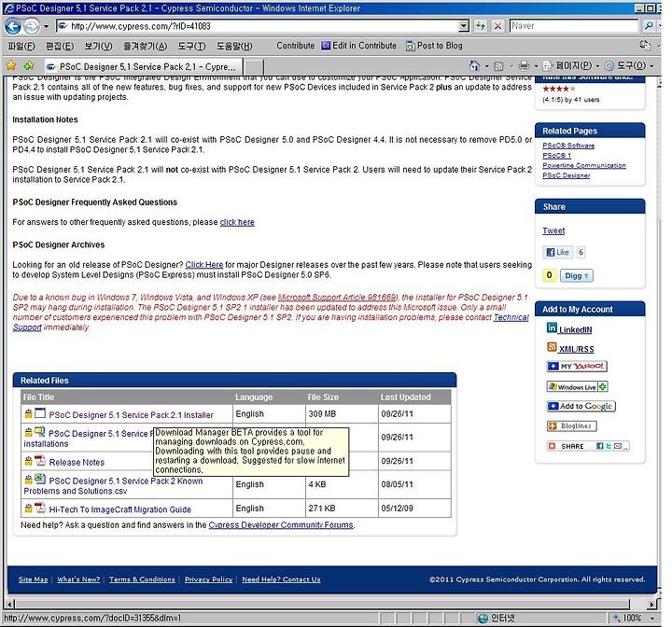
Task: Click the browser Back arrow button
Action: [x=13, y=26]
